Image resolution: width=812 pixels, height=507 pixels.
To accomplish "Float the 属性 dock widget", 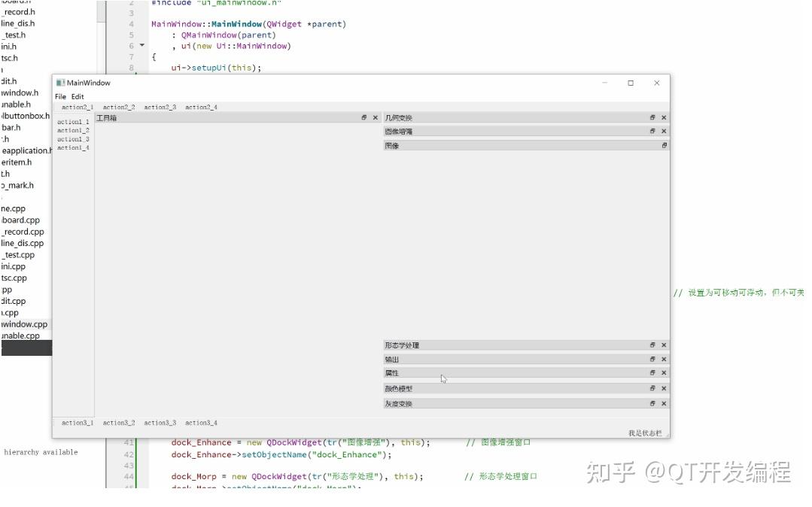I will 651,372.
